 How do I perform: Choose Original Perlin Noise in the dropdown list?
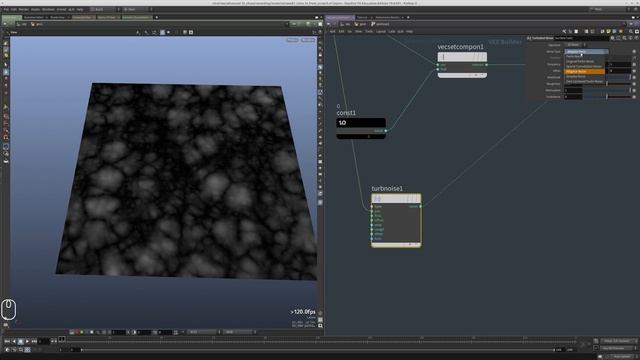tap(584, 61)
